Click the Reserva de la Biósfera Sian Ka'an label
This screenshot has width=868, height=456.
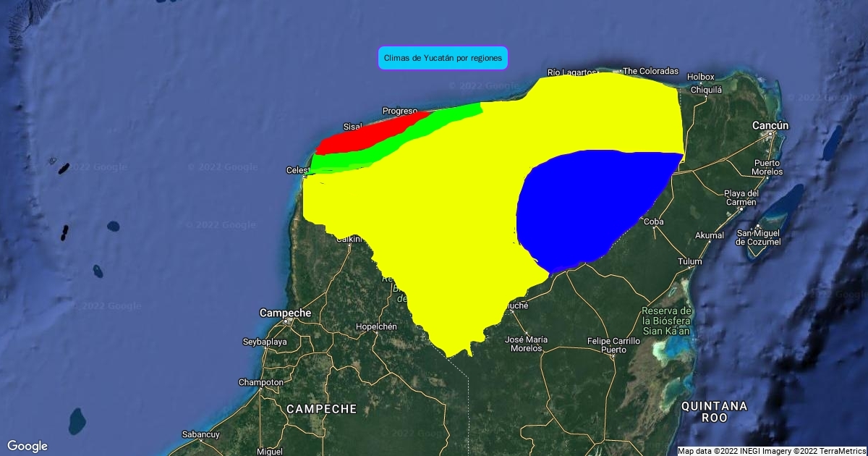(665, 320)
